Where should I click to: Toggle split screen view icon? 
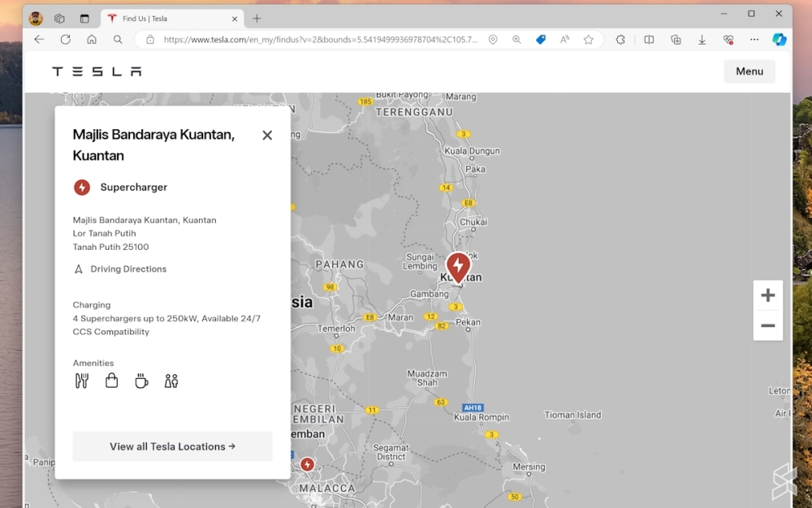[649, 39]
